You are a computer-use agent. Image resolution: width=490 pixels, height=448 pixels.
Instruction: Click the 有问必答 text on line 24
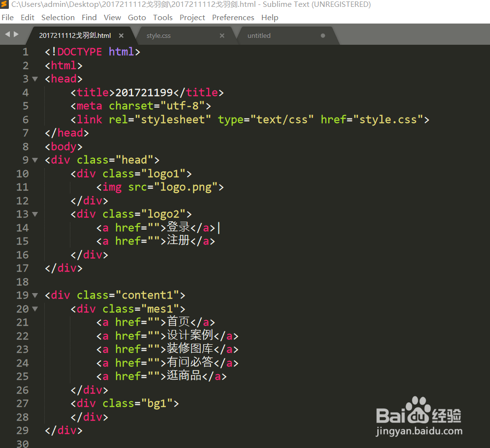click(x=190, y=362)
